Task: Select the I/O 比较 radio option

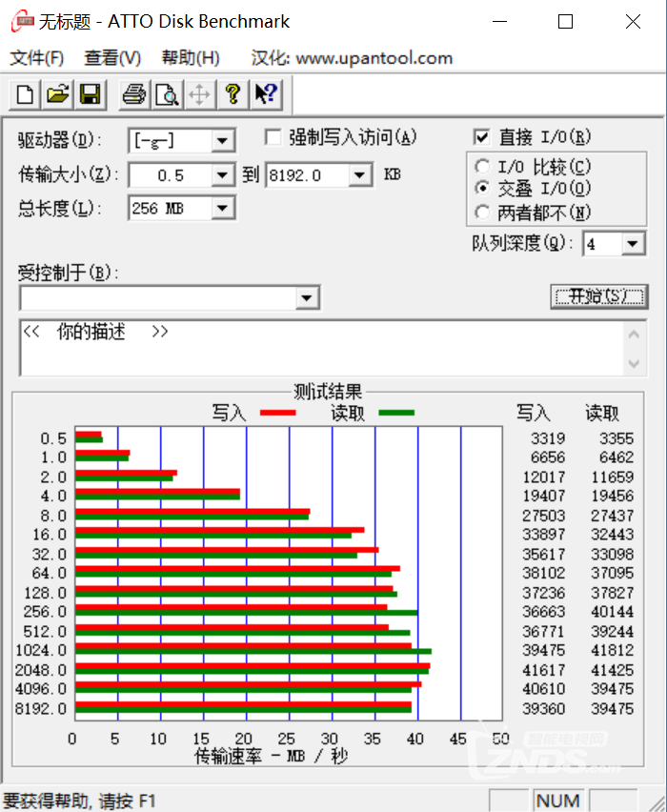Action: [483, 167]
